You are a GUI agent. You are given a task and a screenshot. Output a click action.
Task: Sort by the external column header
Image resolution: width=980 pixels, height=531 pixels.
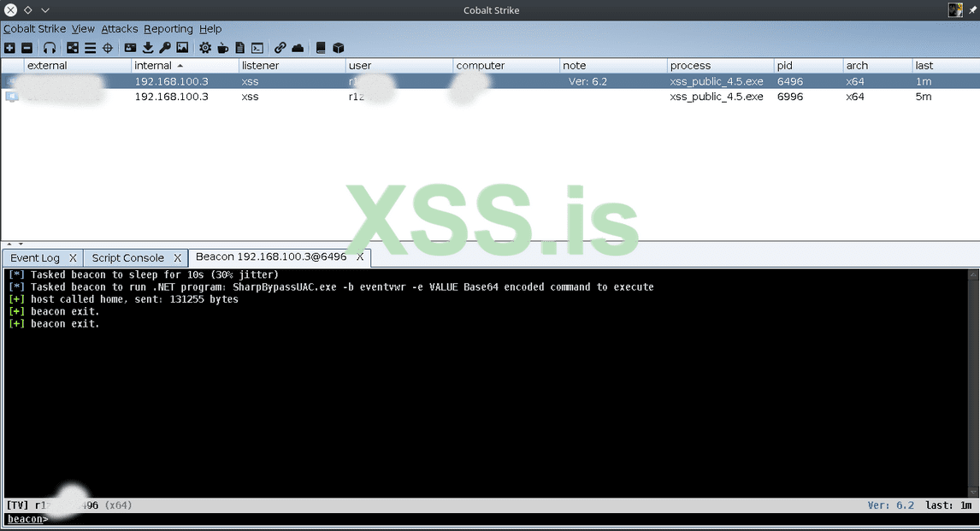pos(78,66)
